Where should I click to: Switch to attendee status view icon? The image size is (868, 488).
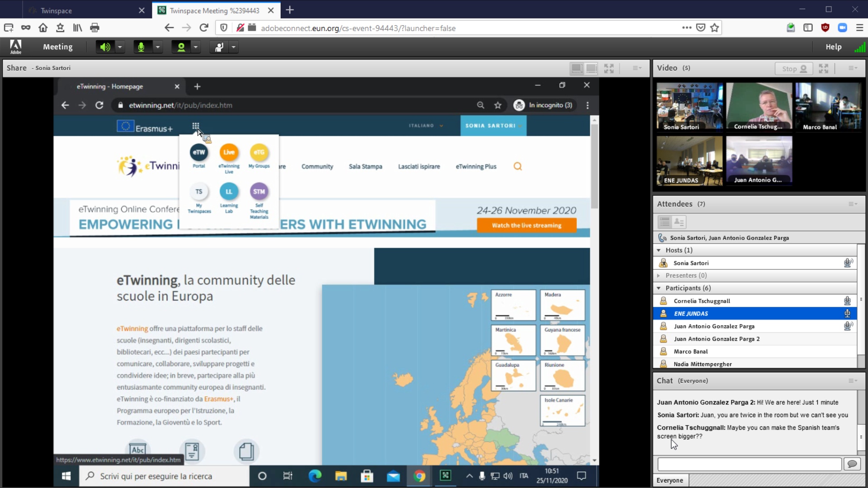coord(679,222)
